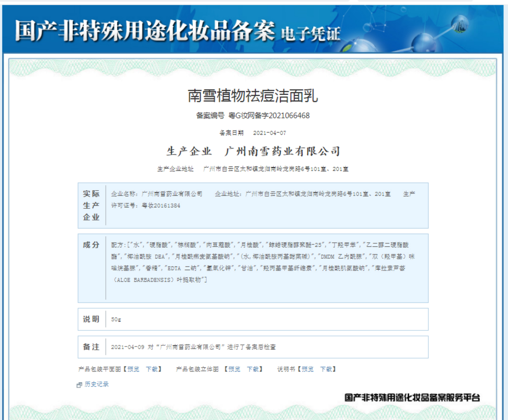Viewport: 508px width, 420px height.
Task: Select license number 粤妆20161384
Action: [161, 206]
